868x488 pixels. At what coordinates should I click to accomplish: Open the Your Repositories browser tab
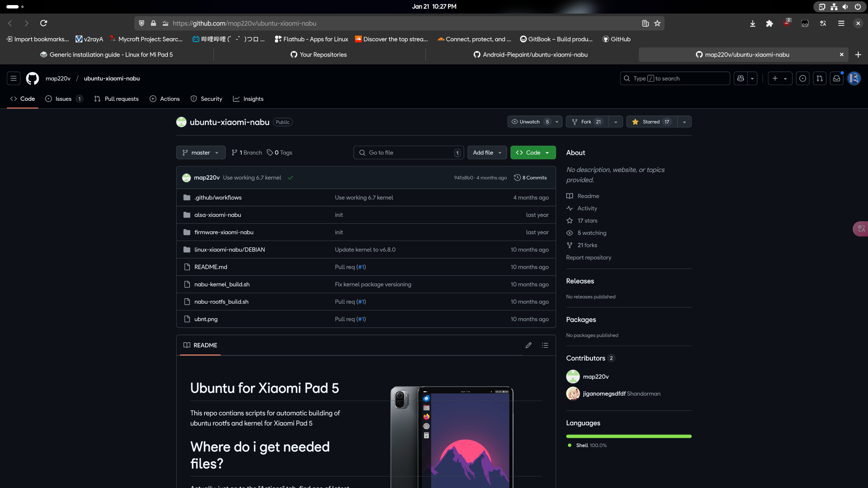pos(319,55)
